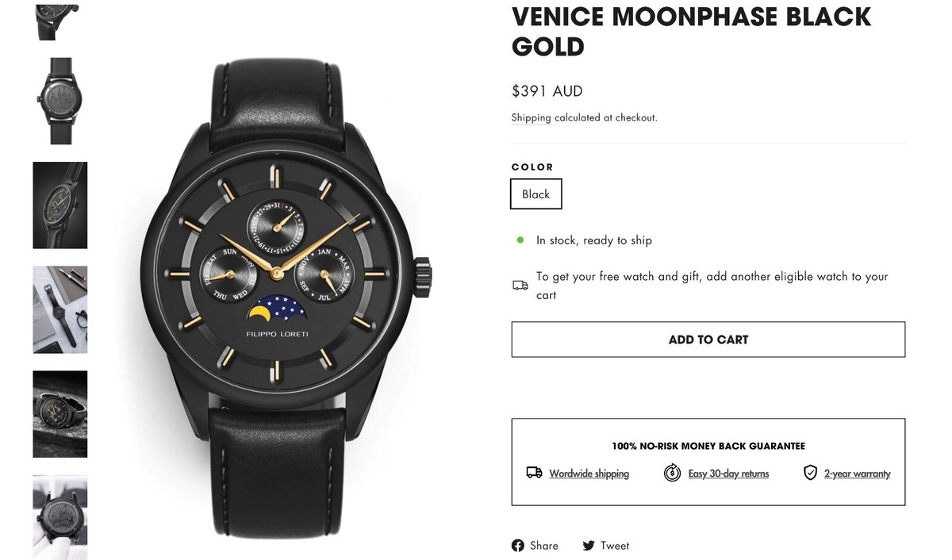Click the Facebook share icon
Viewport: 952px width, 560px height.
(x=517, y=546)
